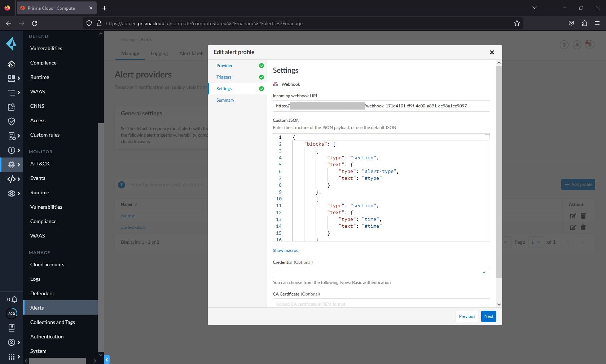Open Defend Vulnerabilities in sidebar

46,48
